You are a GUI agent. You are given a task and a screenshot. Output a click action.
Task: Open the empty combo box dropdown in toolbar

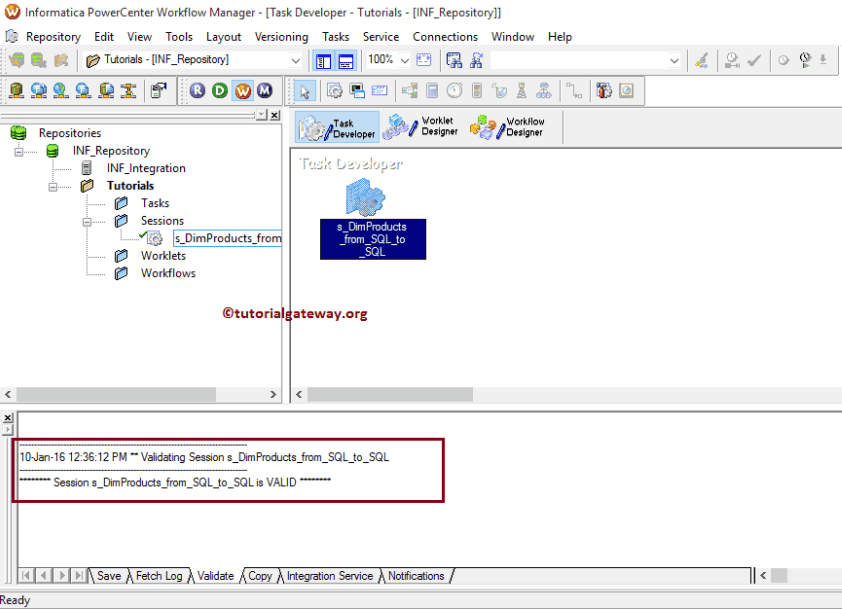(674, 61)
